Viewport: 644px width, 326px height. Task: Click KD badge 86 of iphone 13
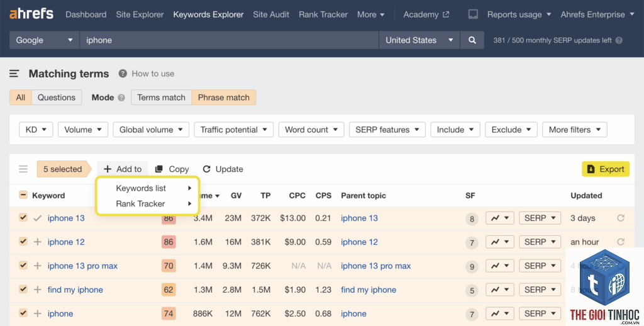[169, 219]
